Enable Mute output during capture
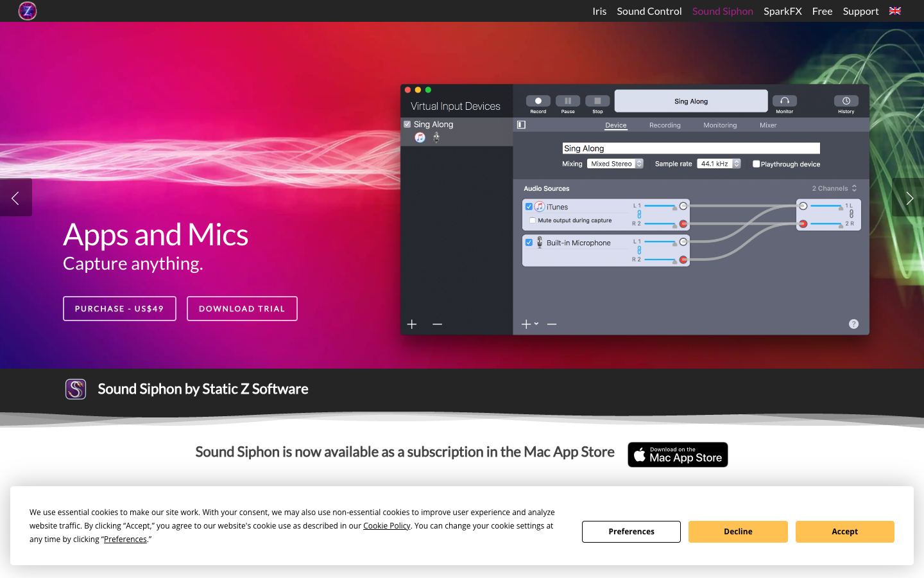The width and height of the screenshot is (924, 578). tap(533, 220)
